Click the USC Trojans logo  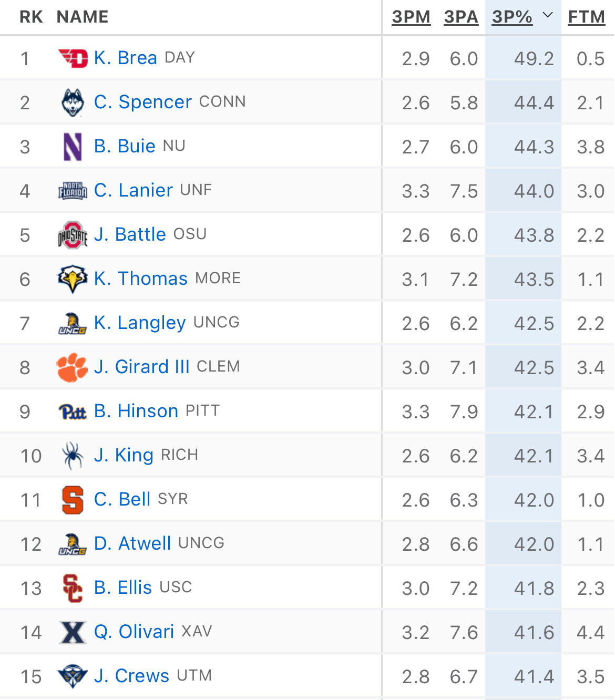click(x=73, y=588)
